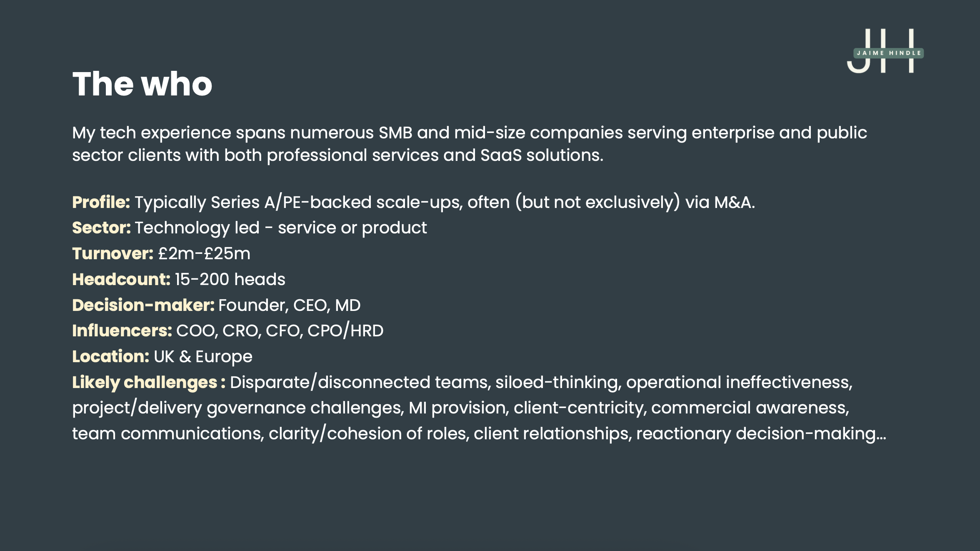The width and height of the screenshot is (980, 551).
Task: Click the "reactionary decision-making..." text
Action: [x=761, y=434]
